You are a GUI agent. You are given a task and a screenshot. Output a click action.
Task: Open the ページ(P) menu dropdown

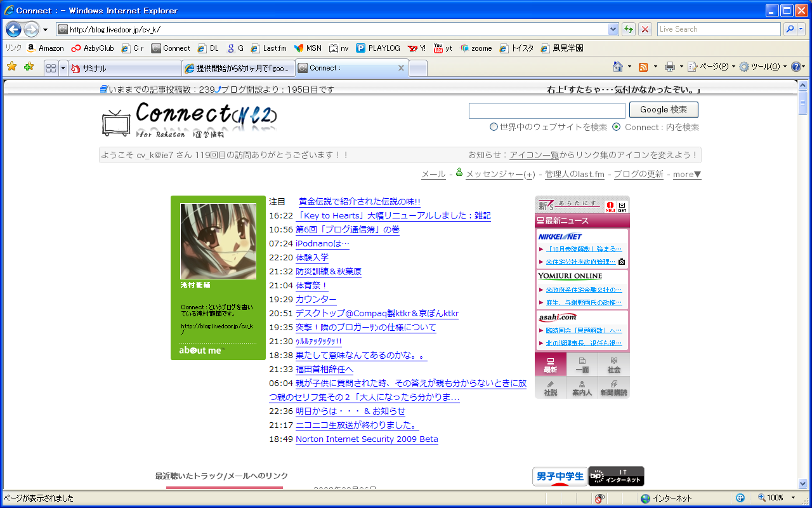point(712,67)
